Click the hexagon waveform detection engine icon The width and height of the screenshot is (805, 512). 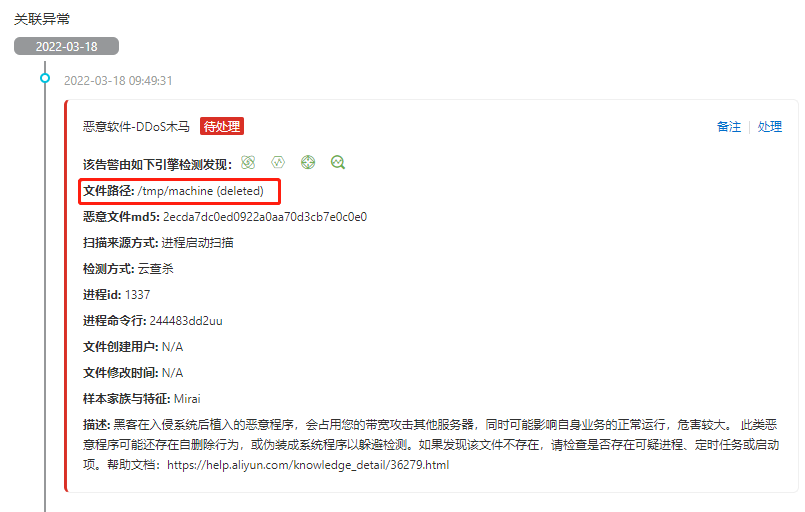tap(278, 163)
